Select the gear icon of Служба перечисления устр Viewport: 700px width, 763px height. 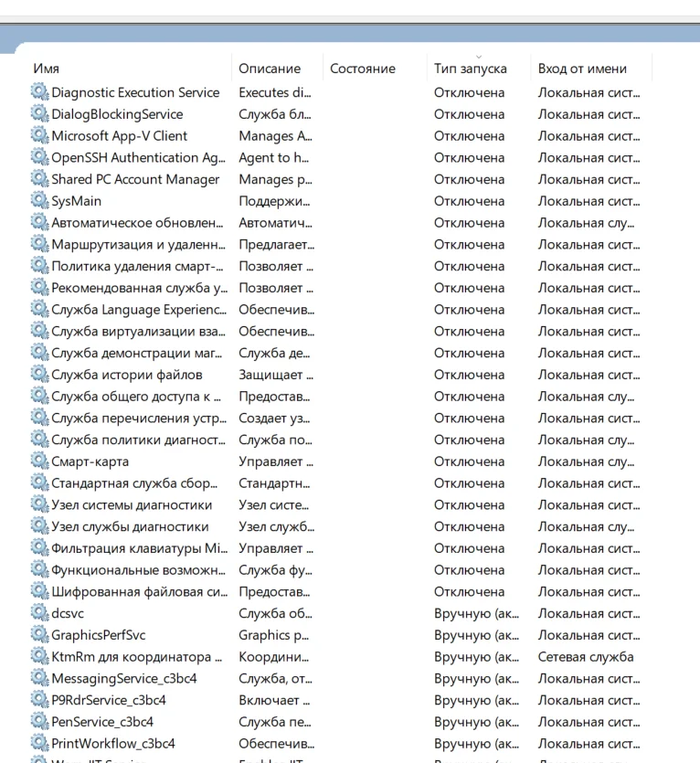(x=39, y=418)
